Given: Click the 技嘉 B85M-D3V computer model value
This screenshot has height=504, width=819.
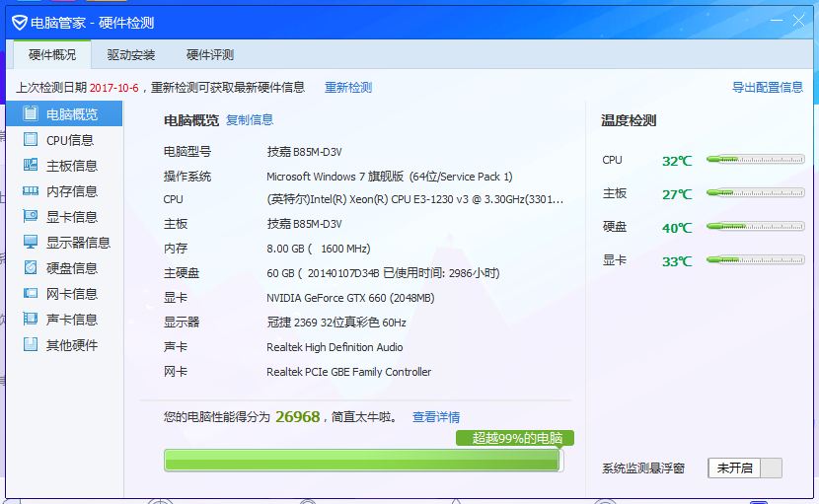Looking at the screenshot, I should pos(304,152).
